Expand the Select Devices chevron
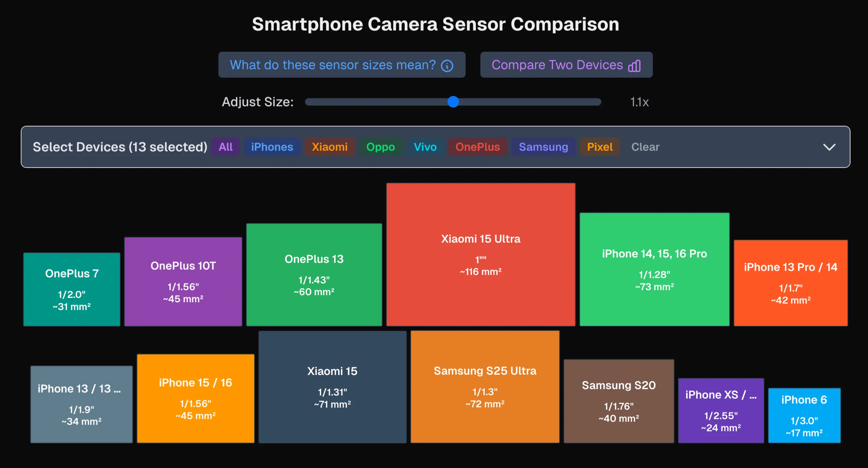This screenshot has width=868, height=468. (x=829, y=147)
